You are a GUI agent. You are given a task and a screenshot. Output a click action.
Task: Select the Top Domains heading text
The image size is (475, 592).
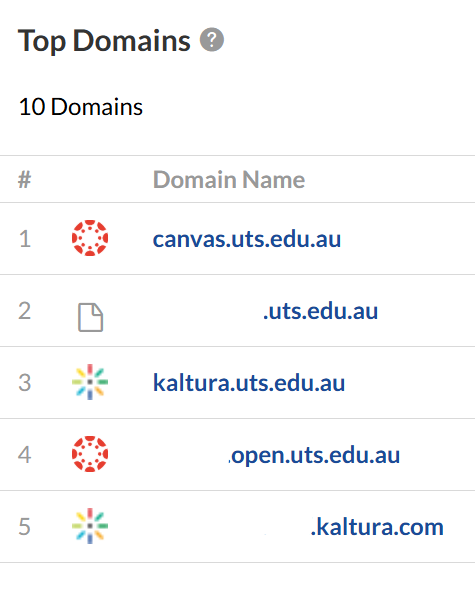click(104, 40)
